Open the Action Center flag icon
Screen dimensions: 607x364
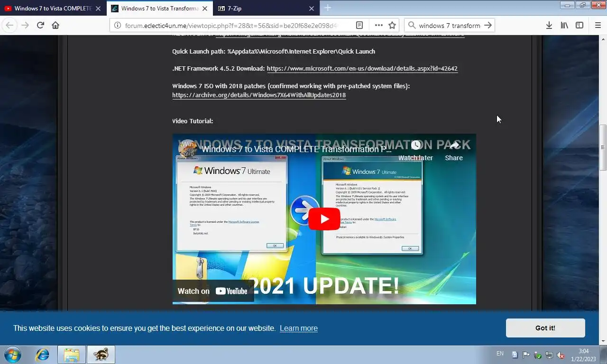526,355
